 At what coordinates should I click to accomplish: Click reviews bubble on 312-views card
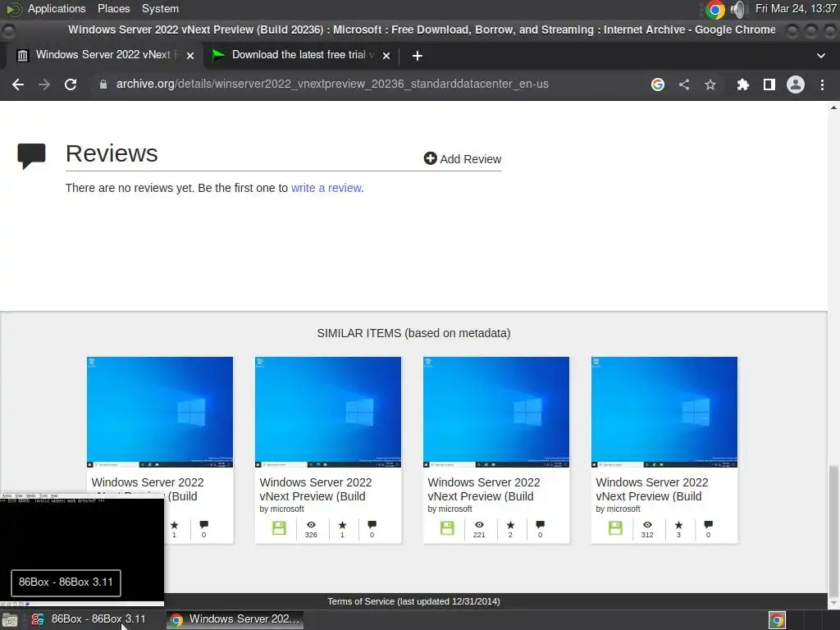point(708,524)
